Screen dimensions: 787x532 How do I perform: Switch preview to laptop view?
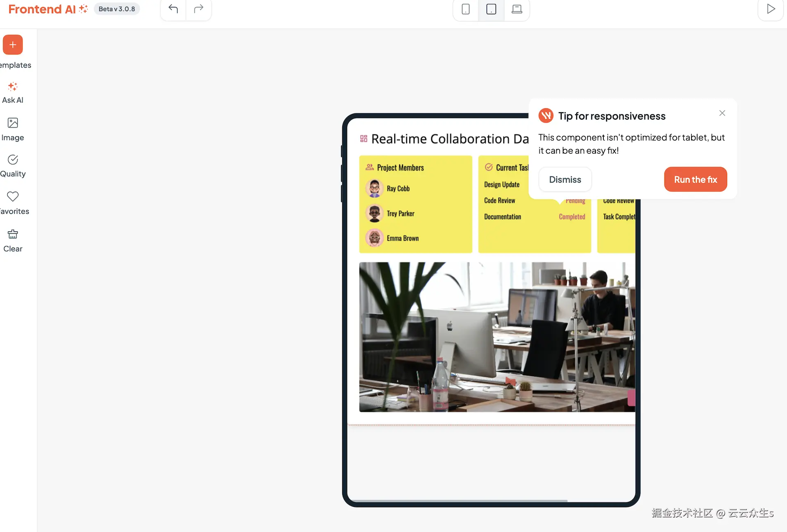(516, 10)
